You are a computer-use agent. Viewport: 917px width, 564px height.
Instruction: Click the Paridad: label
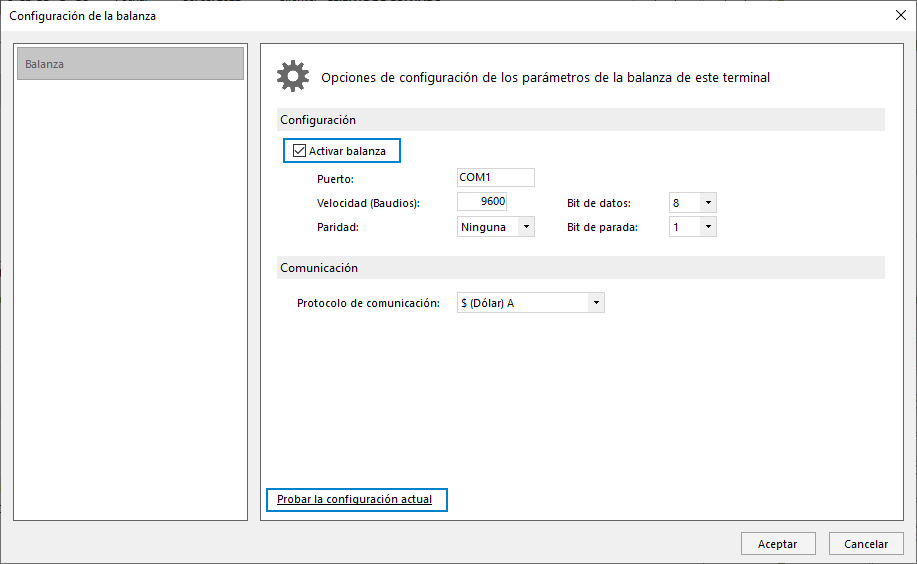(337, 227)
